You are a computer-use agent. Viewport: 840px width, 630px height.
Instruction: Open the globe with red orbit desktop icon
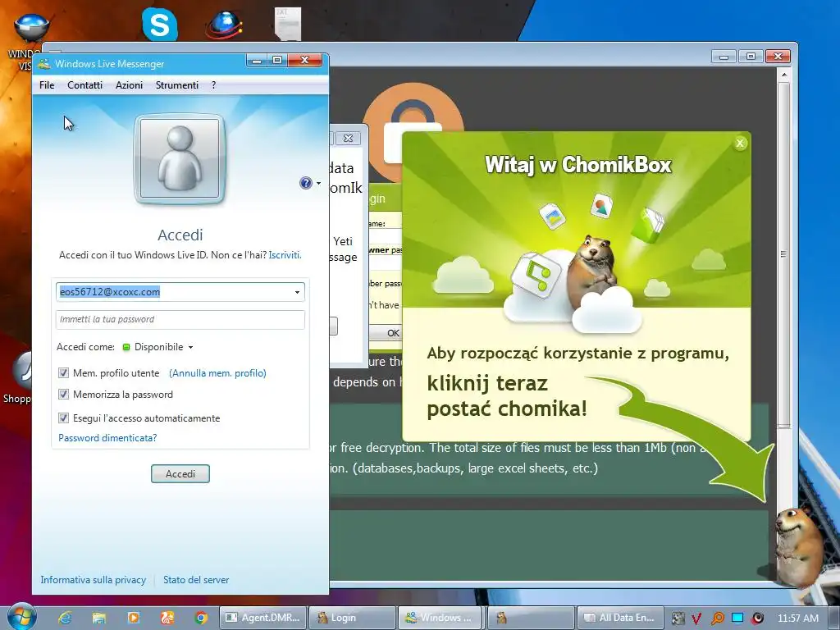point(225,25)
